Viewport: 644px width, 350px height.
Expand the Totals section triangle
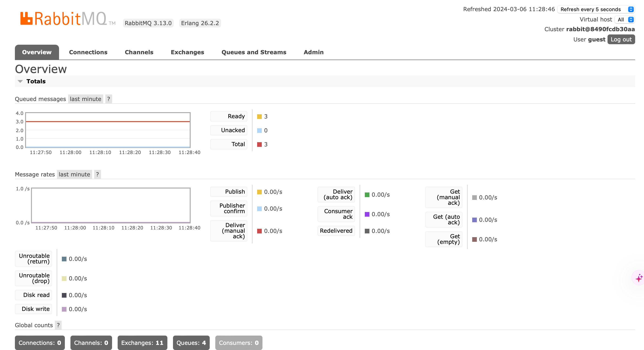click(x=20, y=81)
